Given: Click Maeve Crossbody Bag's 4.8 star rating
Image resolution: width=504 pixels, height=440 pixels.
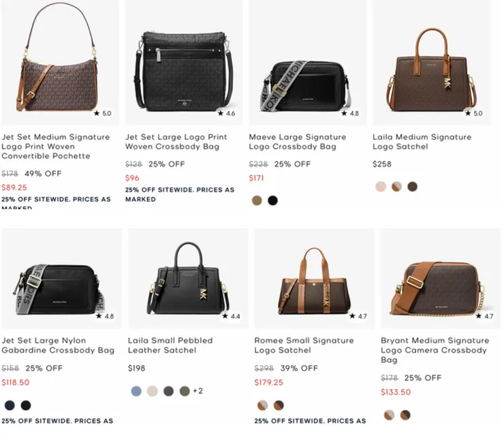Looking at the screenshot, I should click(x=350, y=113).
